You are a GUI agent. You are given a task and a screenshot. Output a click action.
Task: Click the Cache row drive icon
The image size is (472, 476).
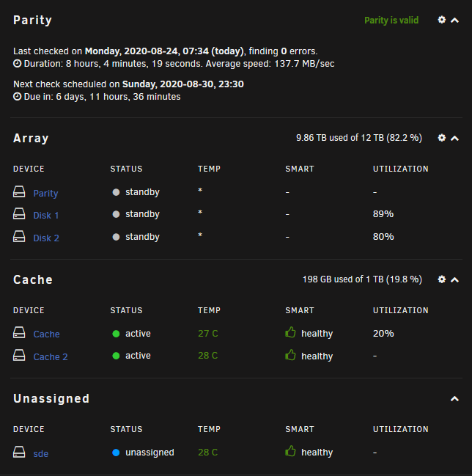pos(19,332)
